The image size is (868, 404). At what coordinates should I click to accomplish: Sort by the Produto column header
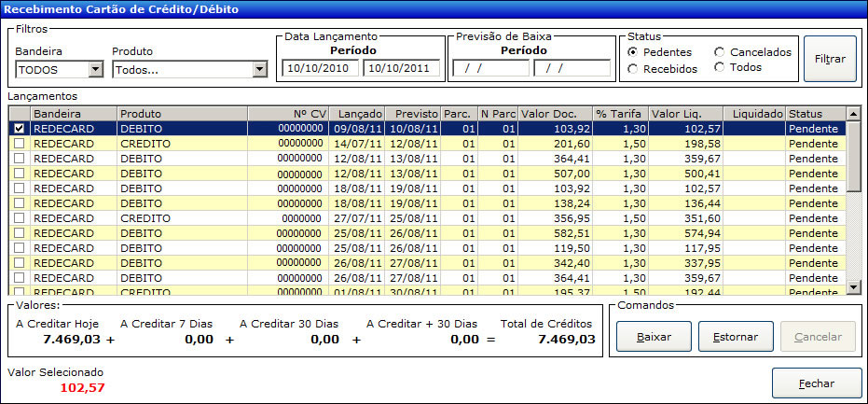(x=182, y=114)
